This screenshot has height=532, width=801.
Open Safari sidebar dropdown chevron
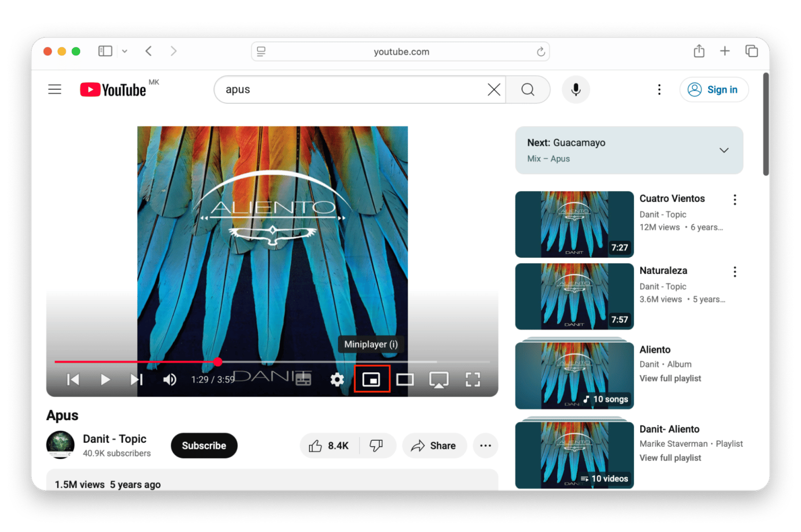tap(125, 51)
